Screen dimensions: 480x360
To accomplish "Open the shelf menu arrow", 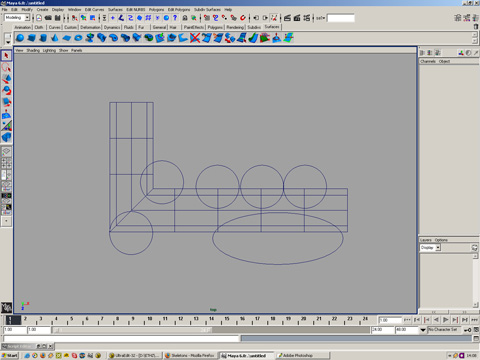I will click(x=8, y=42).
